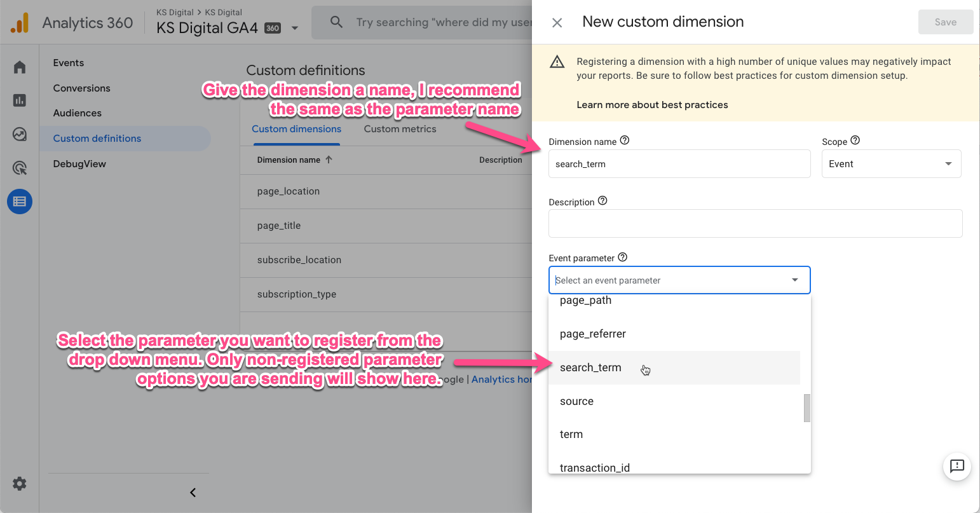This screenshot has width=980, height=513.
Task: Open Conversions in the Configure menu
Action: point(82,88)
